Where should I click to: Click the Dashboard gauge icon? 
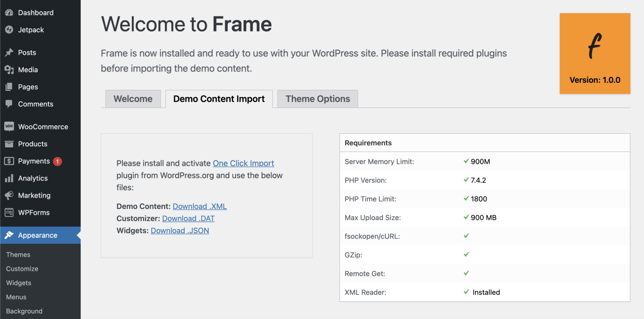(9, 12)
